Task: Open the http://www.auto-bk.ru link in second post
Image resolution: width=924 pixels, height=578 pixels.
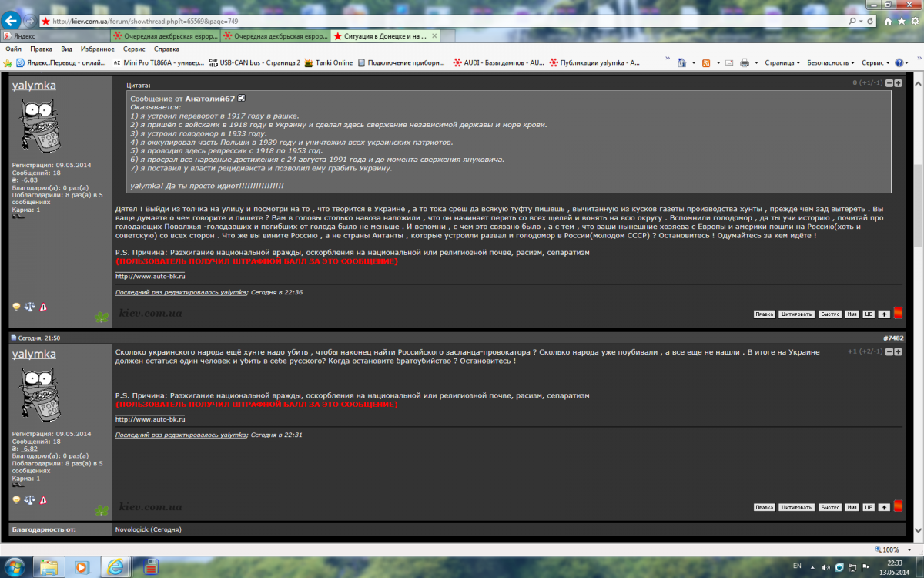Action: point(150,419)
